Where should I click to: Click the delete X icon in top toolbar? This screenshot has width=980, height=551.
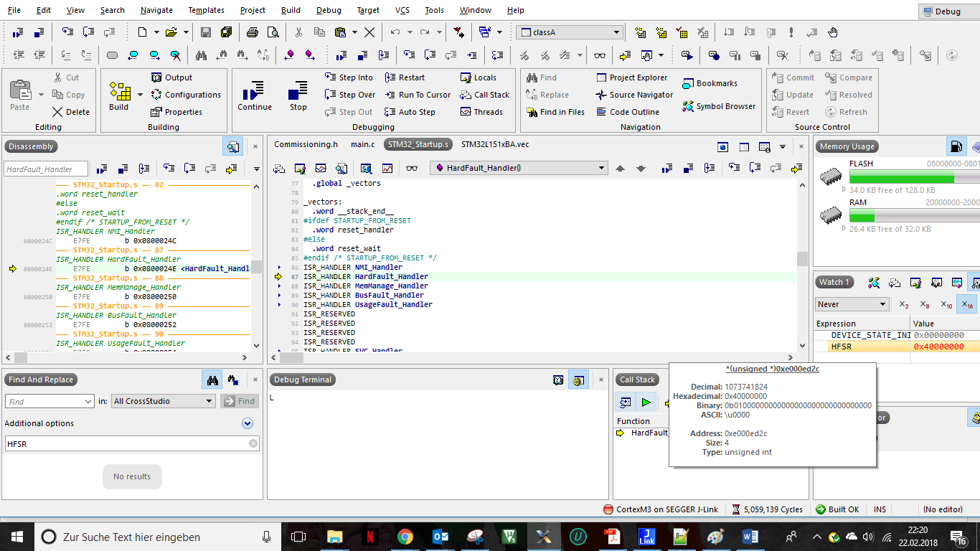click(x=369, y=32)
